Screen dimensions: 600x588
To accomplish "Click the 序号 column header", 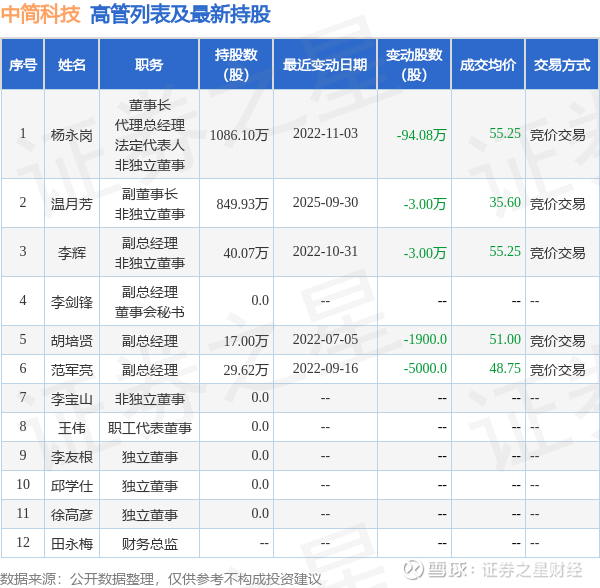I will [23, 64].
